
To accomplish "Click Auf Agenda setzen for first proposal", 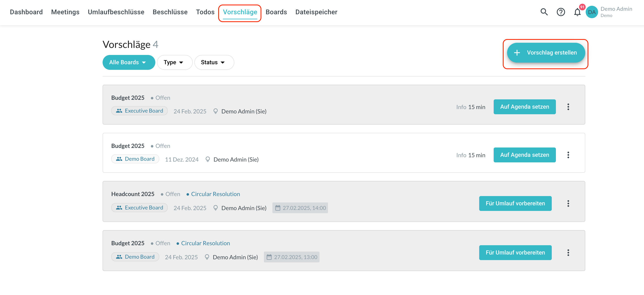I will pos(524,107).
